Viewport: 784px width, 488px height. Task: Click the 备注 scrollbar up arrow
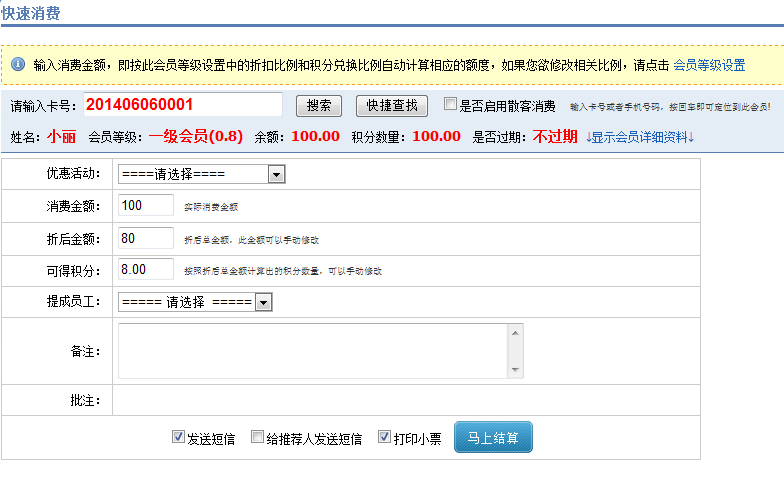pyautogui.click(x=515, y=332)
